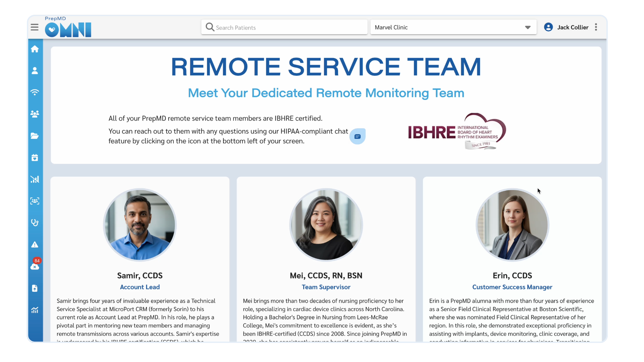Click the Search Patients field
The image size is (644, 362).
284,27
